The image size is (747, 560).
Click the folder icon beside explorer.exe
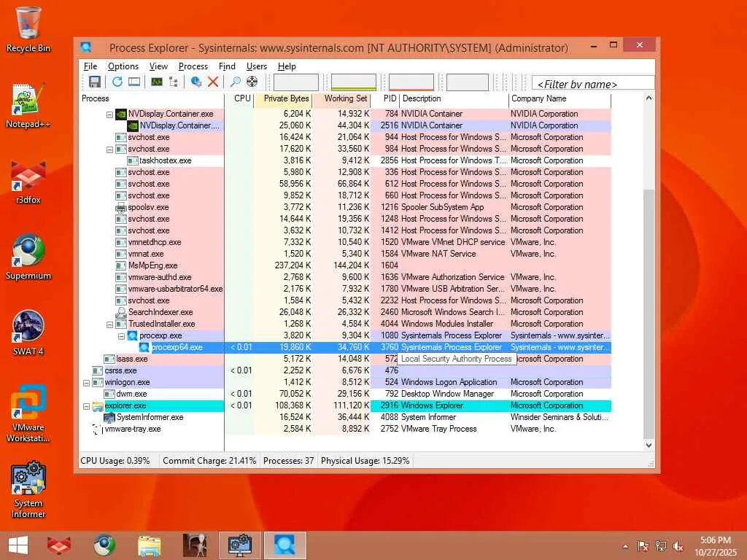[98, 405]
